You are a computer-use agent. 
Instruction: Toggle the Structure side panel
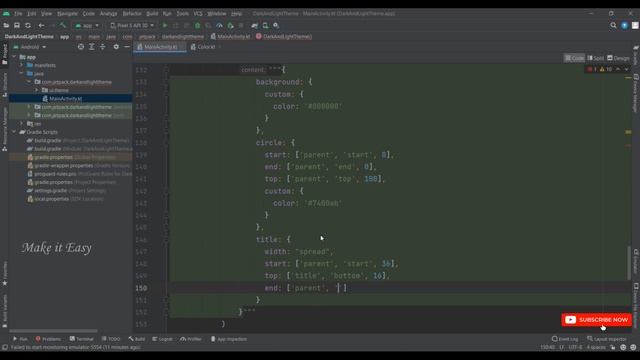point(4,85)
